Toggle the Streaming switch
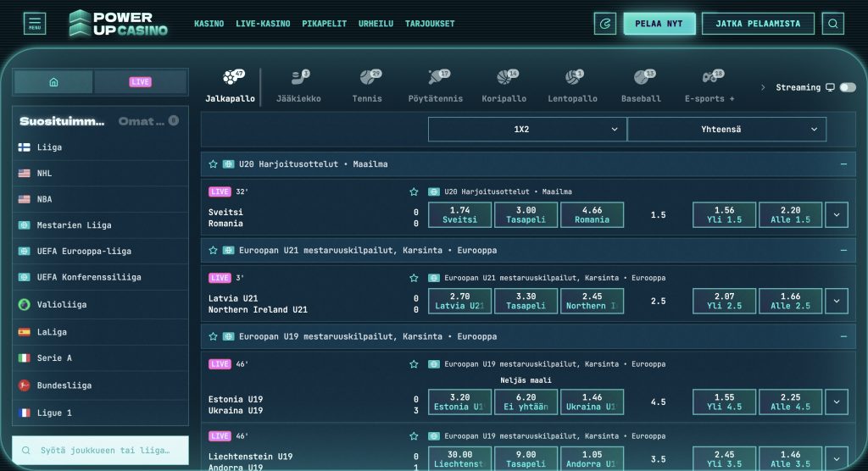Screen dimensions: 868x471 [847, 87]
